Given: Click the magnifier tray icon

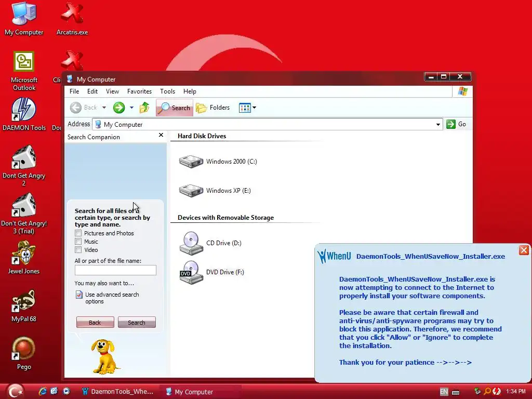Looking at the screenshot, I should pyautogui.click(x=487, y=392).
